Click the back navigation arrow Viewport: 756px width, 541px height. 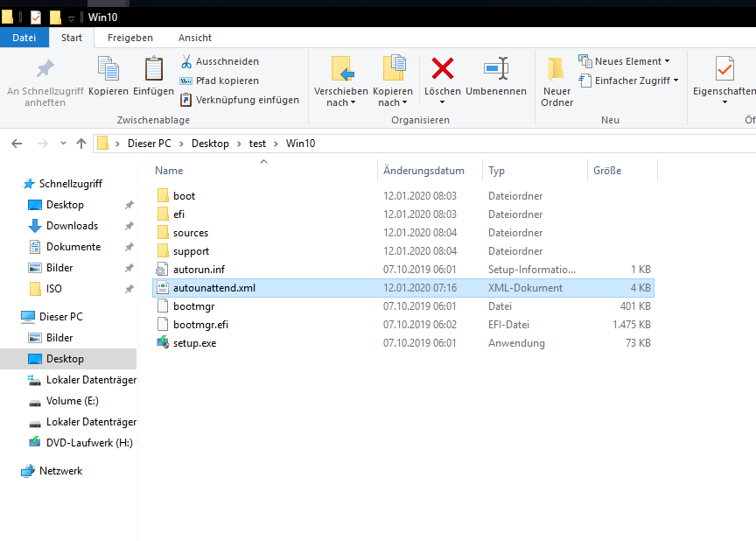[x=17, y=144]
